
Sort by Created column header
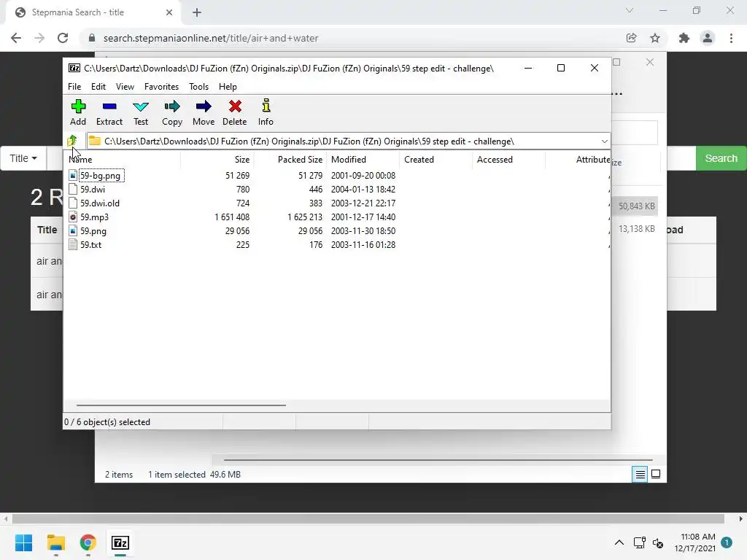436,160
